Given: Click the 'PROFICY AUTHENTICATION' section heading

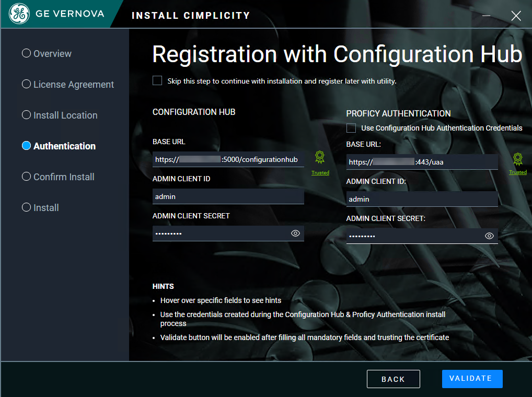Looking at the screenshot, I should (x=398, y=113).
